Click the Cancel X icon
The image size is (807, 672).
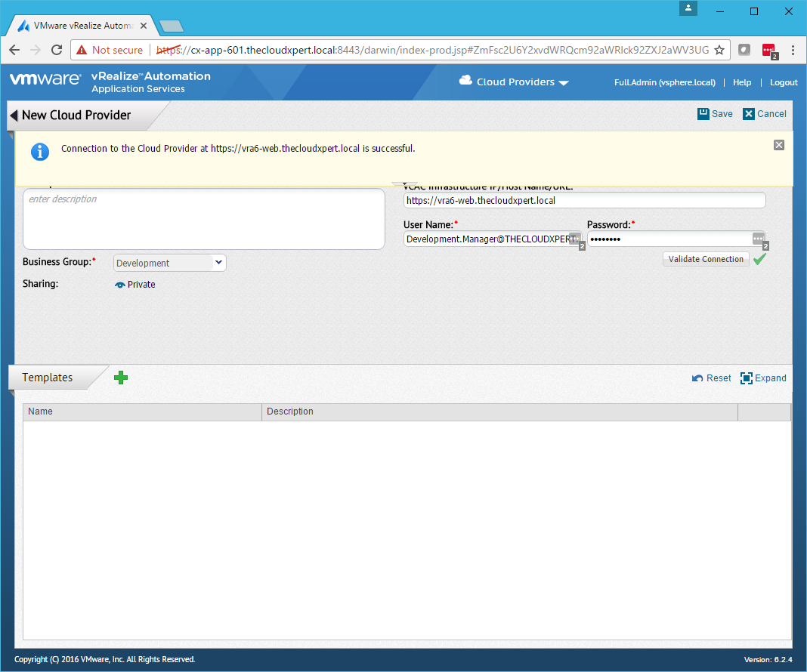pos(748,113)
